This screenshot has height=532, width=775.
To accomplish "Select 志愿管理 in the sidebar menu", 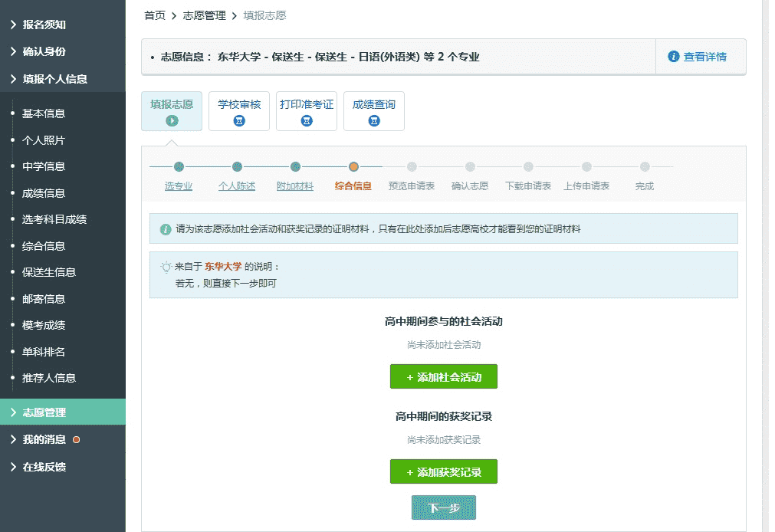I will click(x=44, y=412).
